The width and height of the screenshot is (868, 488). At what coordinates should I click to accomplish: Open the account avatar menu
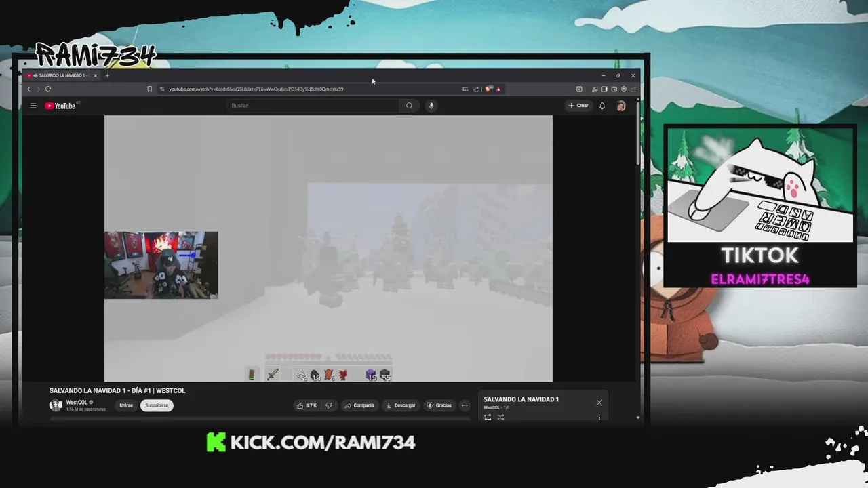point(620,106)
